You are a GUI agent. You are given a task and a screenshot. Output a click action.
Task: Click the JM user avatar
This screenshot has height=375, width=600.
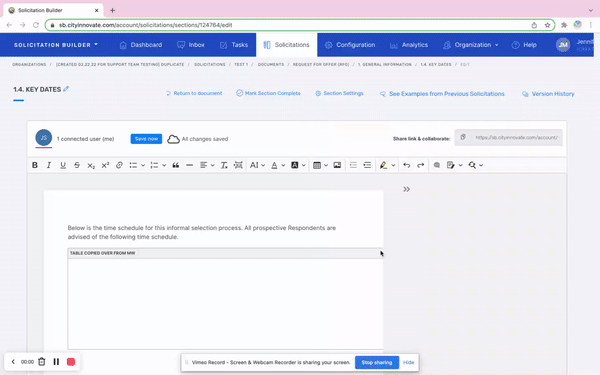click(x=563, y=45)
